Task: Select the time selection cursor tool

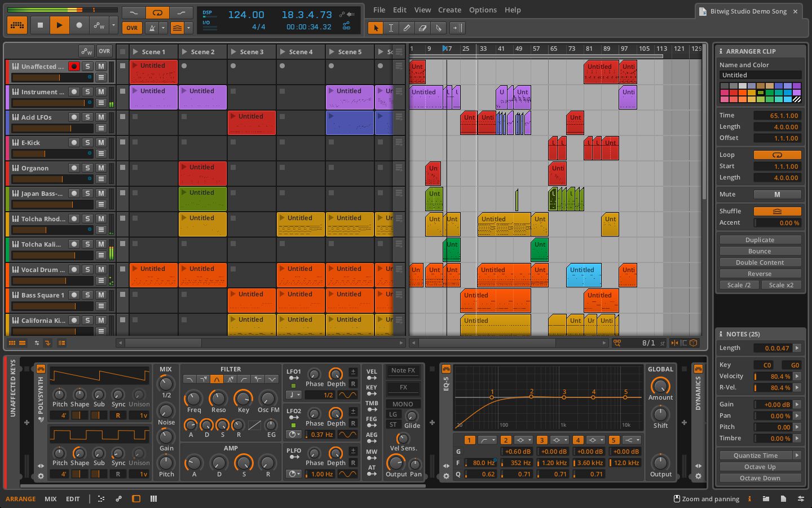Action: 391,28
